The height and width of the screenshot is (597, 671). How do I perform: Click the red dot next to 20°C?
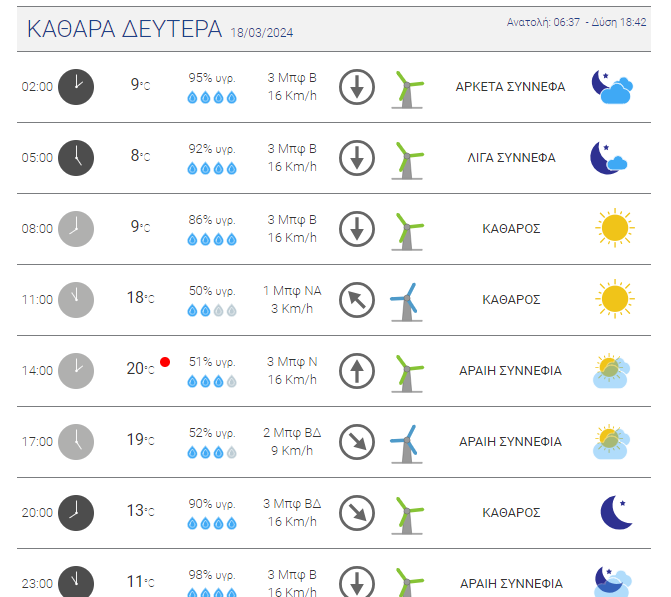click(x=165, y=362)
